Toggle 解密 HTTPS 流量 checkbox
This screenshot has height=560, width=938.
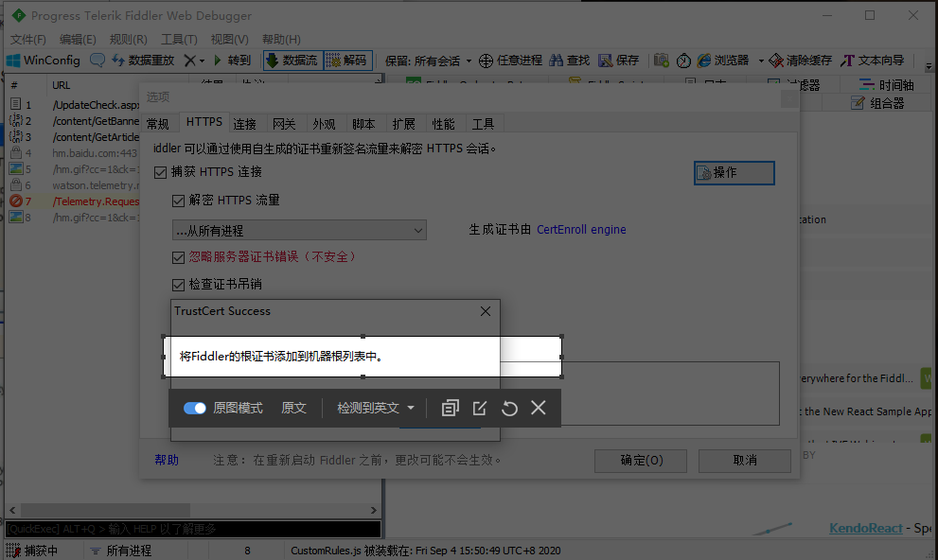(178, 201)
